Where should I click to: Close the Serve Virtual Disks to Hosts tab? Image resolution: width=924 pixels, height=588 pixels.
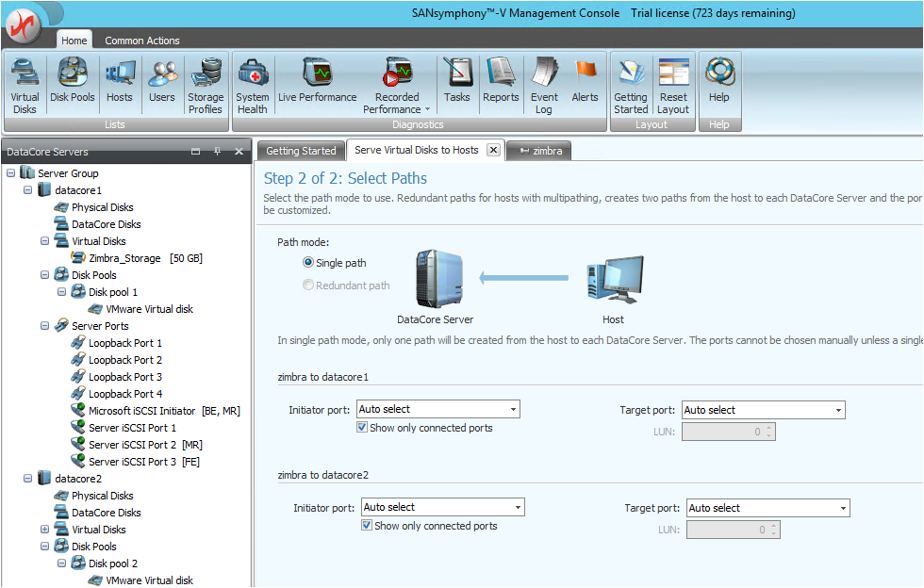coord(494,150)
